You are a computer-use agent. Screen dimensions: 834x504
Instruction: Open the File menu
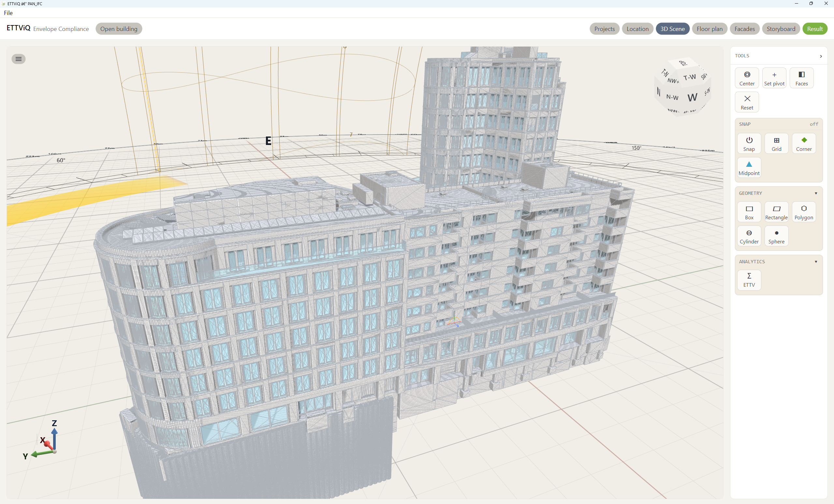coord(8,13)
